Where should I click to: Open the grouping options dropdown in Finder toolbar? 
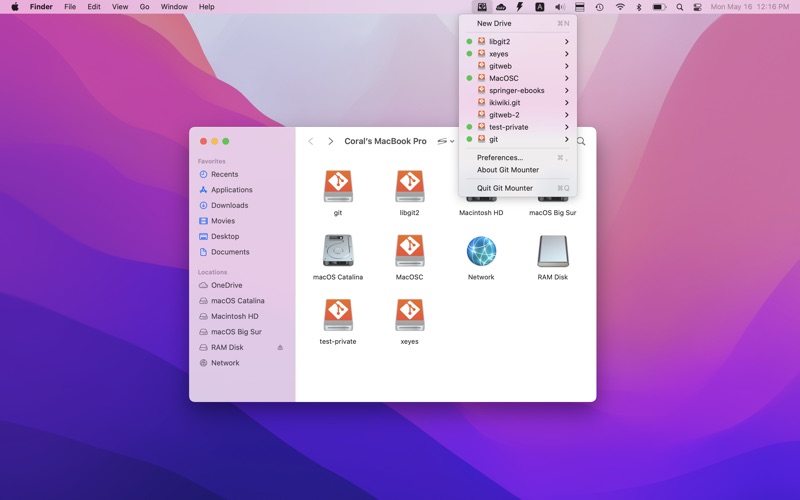[x=445, y=141]
